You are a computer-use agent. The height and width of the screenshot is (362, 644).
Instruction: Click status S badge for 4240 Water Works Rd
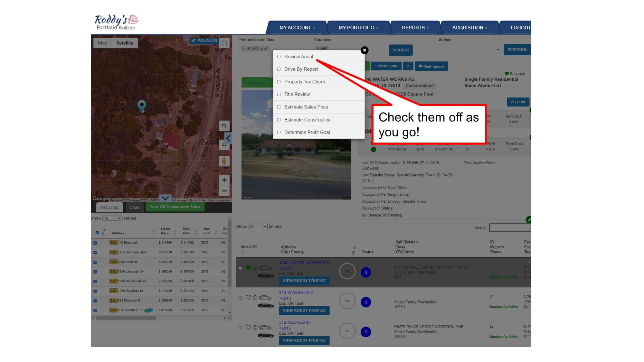coord(366,272)
